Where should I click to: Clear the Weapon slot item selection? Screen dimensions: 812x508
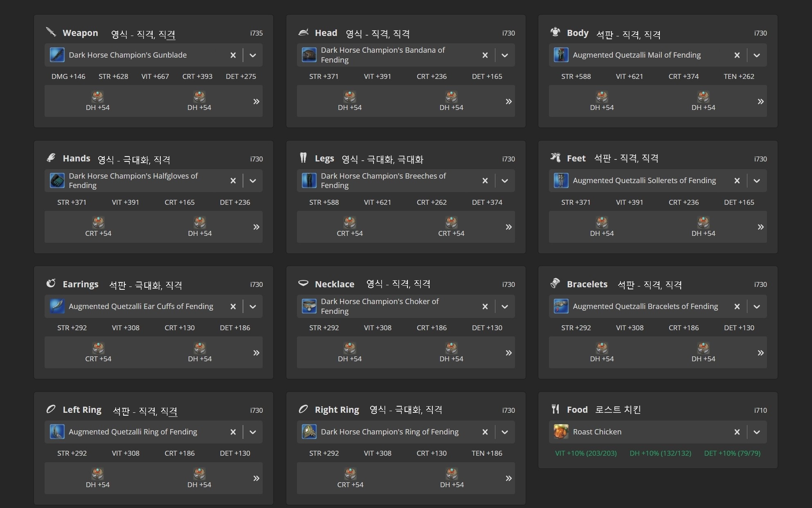[x=233, y=55]
